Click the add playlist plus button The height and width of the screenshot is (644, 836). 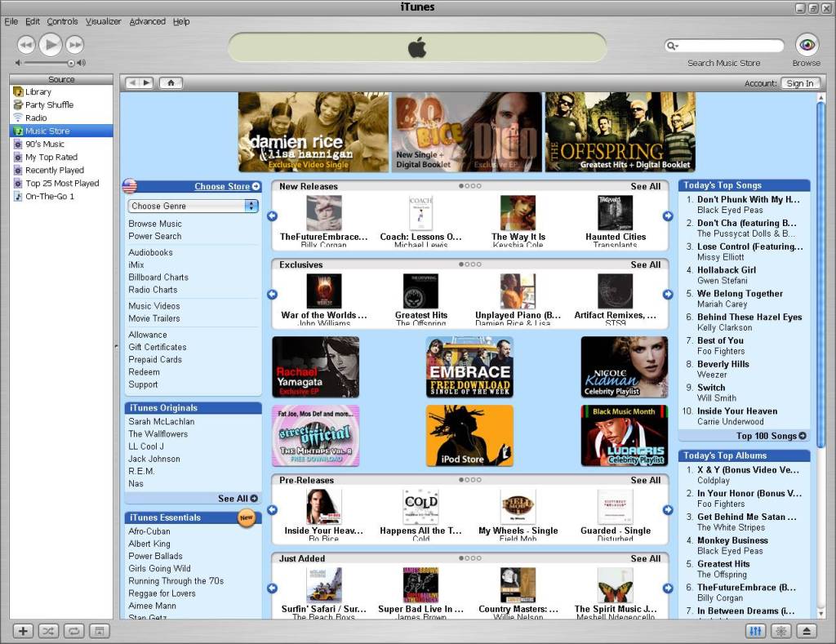[24, 630]
